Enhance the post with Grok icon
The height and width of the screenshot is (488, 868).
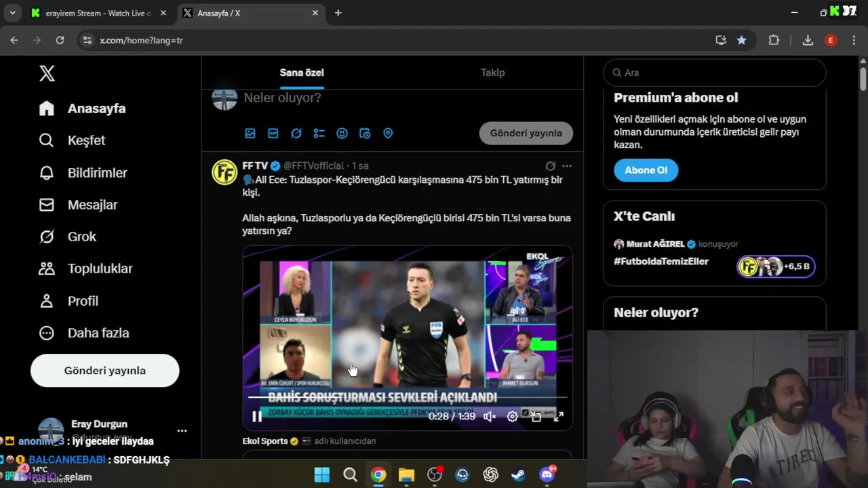pos(296,134)
